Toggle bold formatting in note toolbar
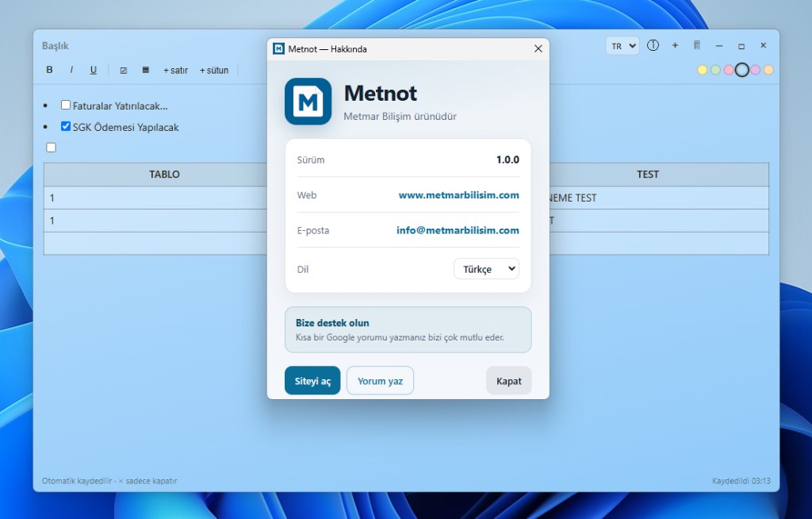This screenshot has width=812, height=519. [x=49, y=70]
